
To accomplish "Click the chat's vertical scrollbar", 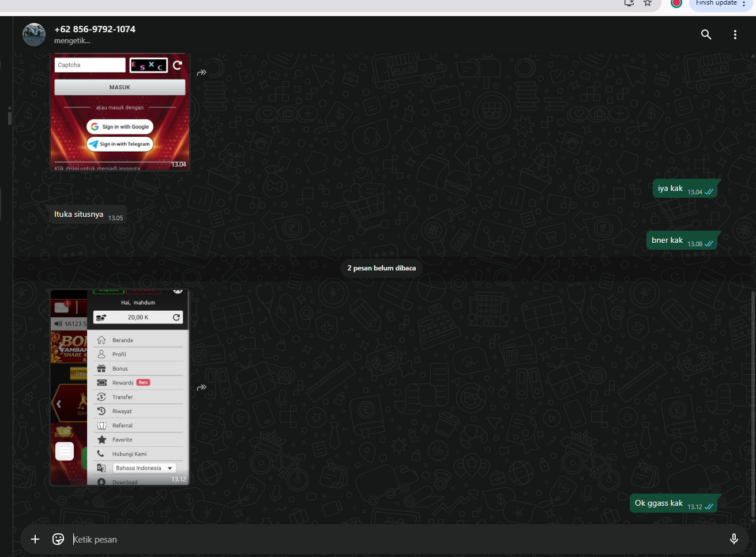I will [x=753, y=404].
